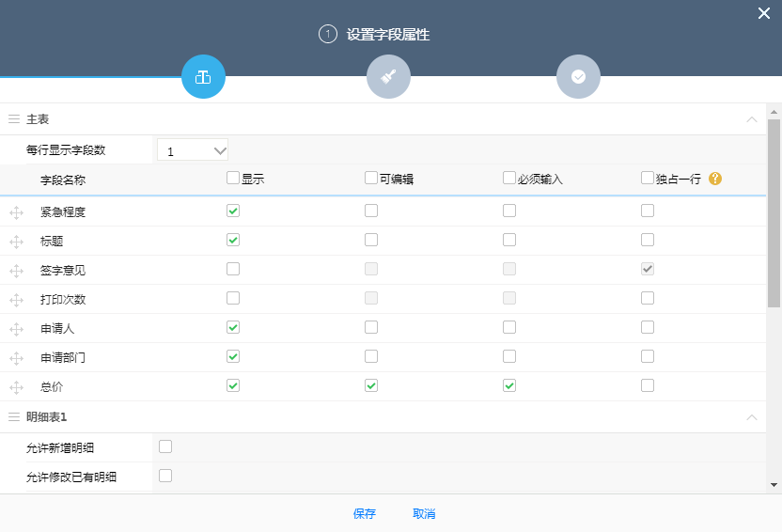Click drag handle for 总价 row
Screen dimensions: 782x532
pos(16,387)
